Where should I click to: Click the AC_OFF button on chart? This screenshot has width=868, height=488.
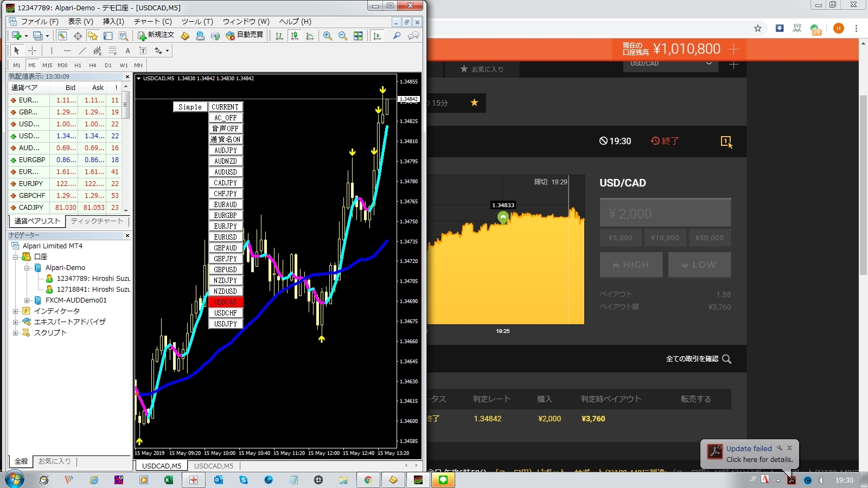(x=226, y=118)
